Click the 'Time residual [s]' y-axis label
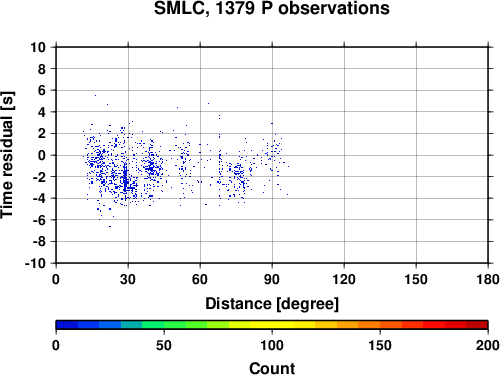 click(x=7, y=155)
